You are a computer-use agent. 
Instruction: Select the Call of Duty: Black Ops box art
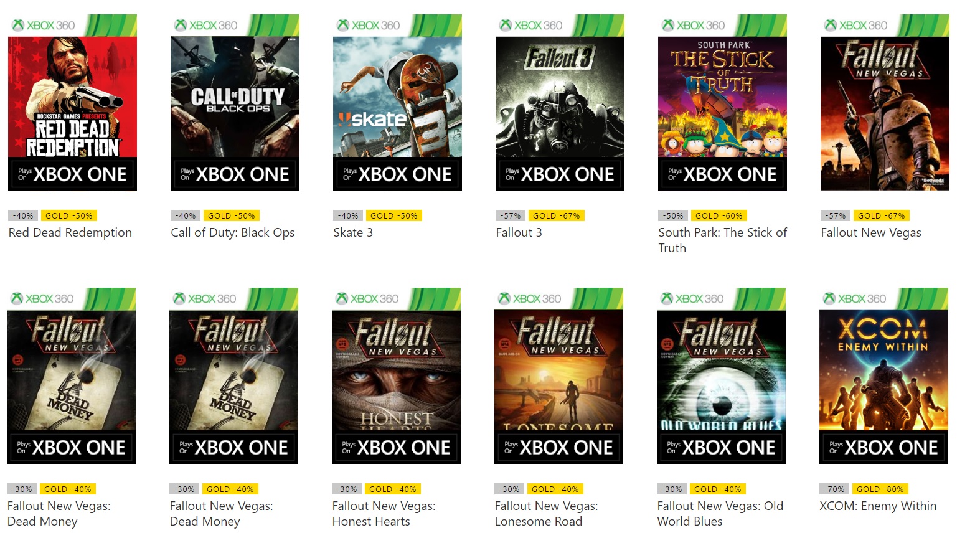[235, 103]
